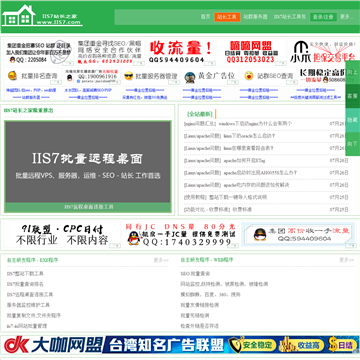Open the 服务器监控维护工具 link

pyautogui.click(x=28, y=305)
